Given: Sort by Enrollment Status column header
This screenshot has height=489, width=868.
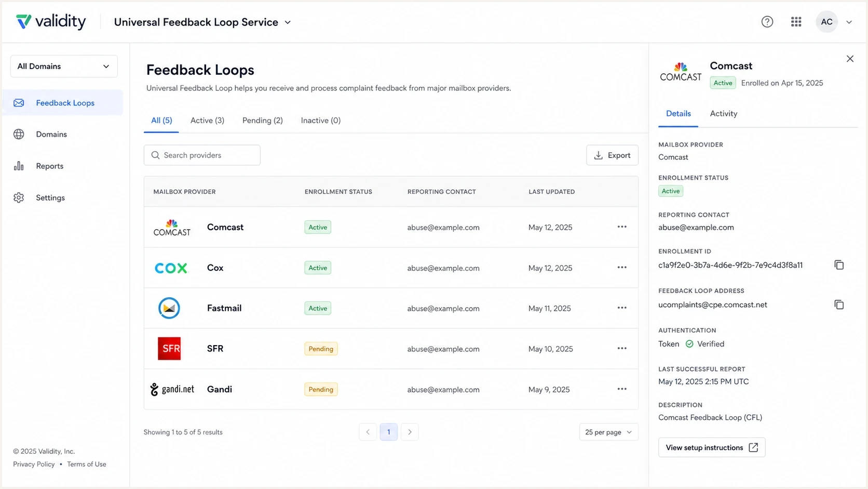Looking at the screenshot, I should tap(338, 192).
